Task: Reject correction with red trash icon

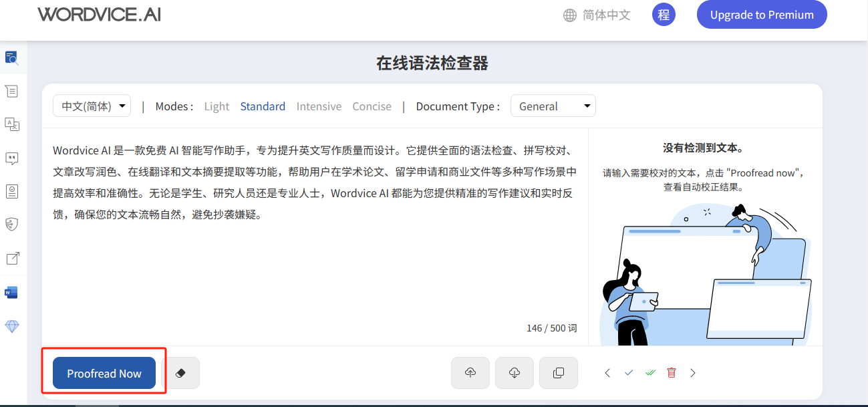Action: coord(672,373)
